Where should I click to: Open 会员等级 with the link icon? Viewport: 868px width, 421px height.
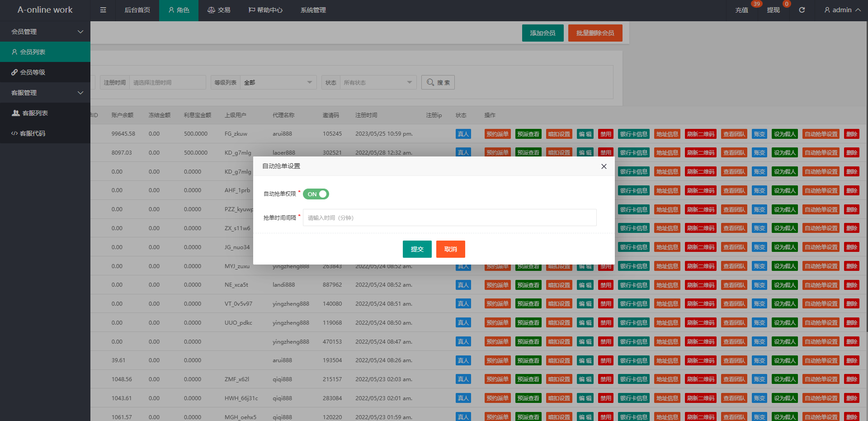coord(45,72)
